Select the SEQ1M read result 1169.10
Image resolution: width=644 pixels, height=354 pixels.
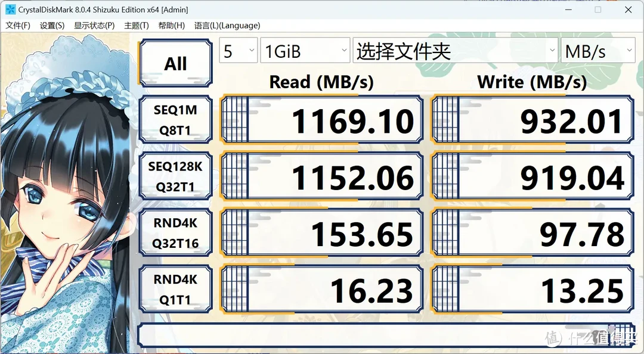(321, 119)
